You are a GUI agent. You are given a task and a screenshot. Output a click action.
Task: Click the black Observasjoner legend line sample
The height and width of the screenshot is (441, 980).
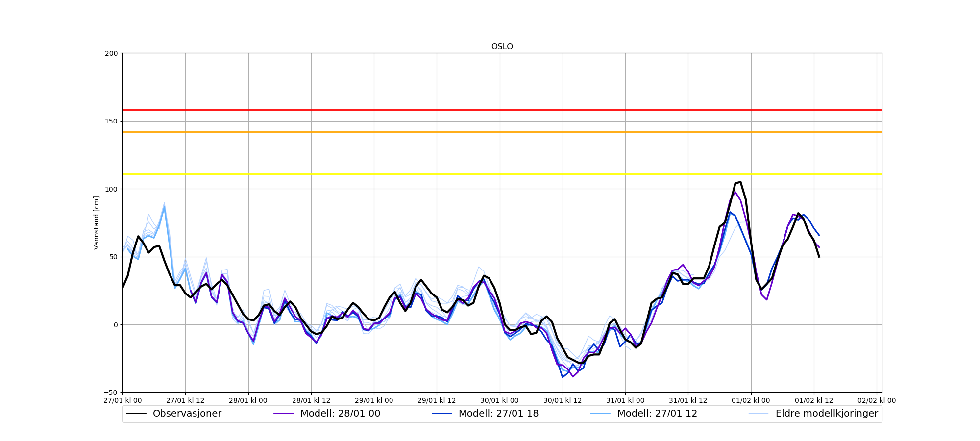[136, 414]
